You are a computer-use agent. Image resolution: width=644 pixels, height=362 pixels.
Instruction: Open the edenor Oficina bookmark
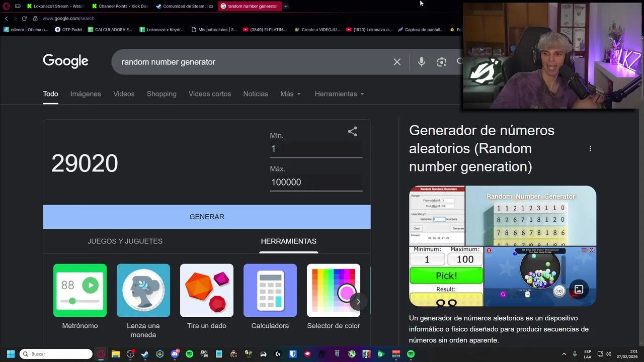(26, 30)
